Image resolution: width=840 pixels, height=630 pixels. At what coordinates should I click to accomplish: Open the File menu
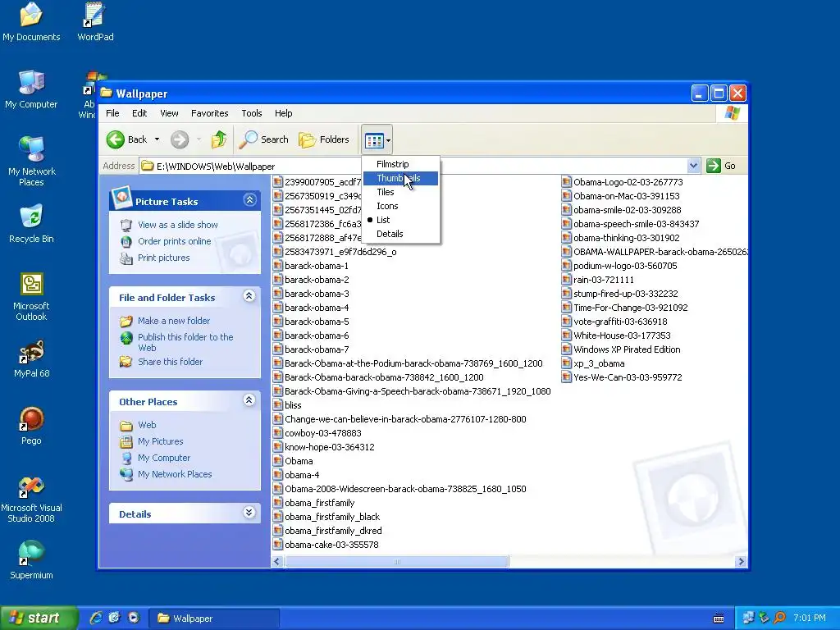click(x=112, y=113)
